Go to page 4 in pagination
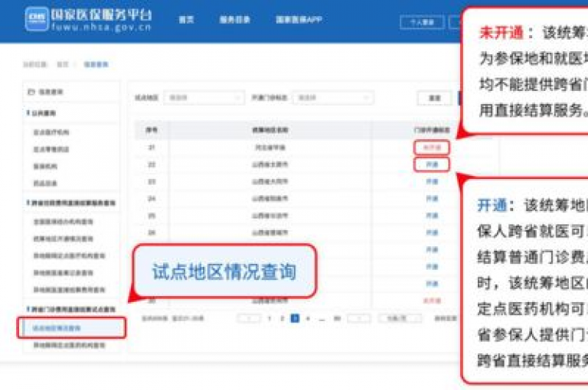The width and height of the screenshot is (588, 390). pyautogui.click(x=308, y=318)
